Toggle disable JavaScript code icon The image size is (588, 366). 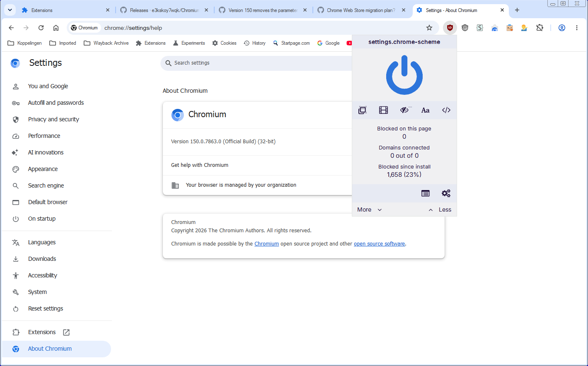[x=446, y=110]
